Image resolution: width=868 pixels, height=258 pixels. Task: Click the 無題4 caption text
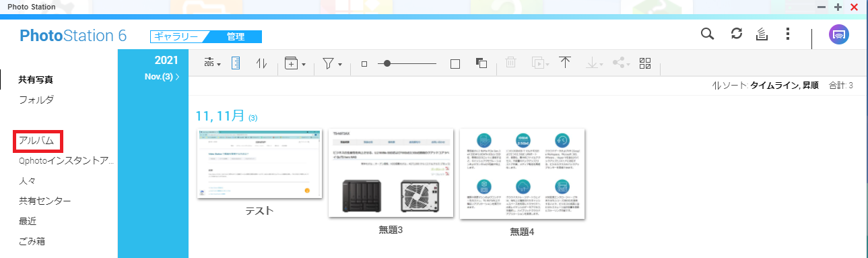[x=522, y=232]
